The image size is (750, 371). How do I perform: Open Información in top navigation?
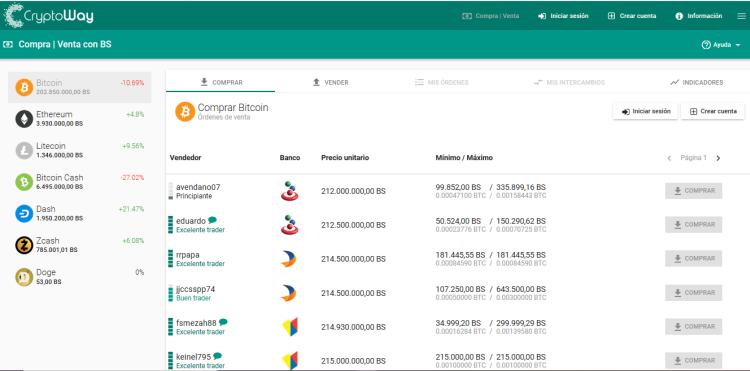click(699, 16)
